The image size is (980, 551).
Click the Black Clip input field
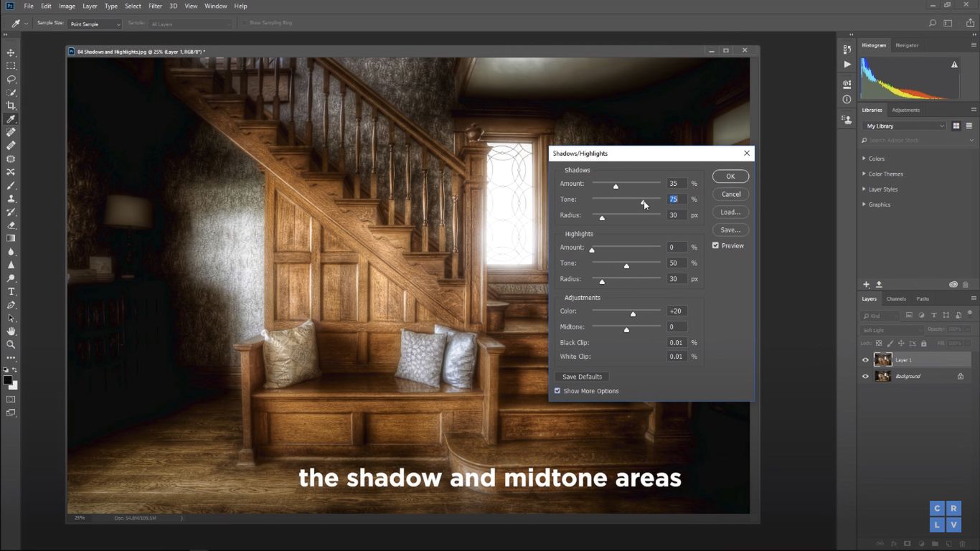(677, 343)
